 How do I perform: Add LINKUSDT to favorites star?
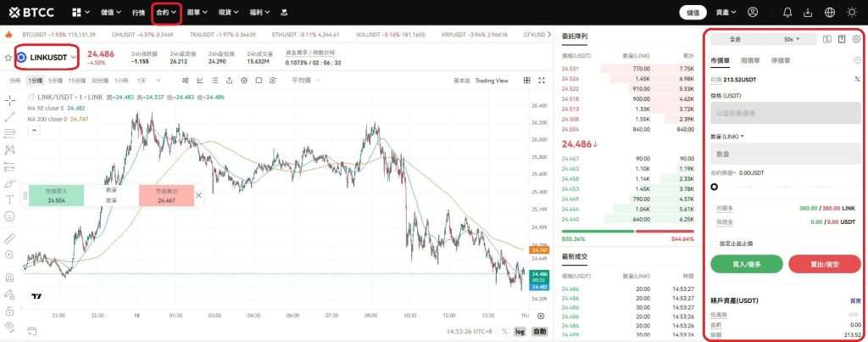click(8, 57)
